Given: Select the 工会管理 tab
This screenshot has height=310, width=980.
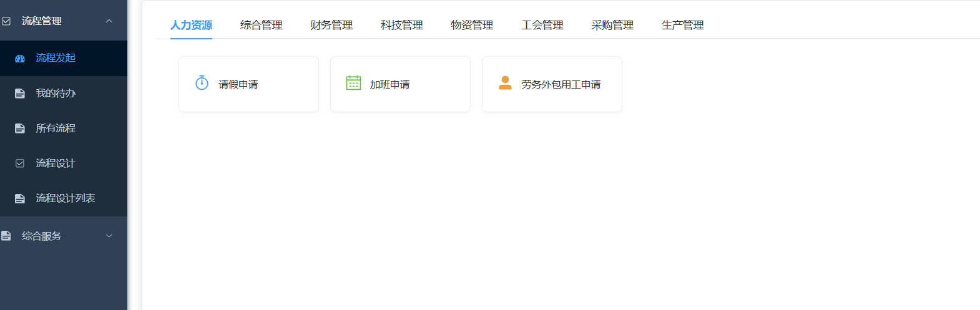Looking at the screenshot, I should [542, 25].
